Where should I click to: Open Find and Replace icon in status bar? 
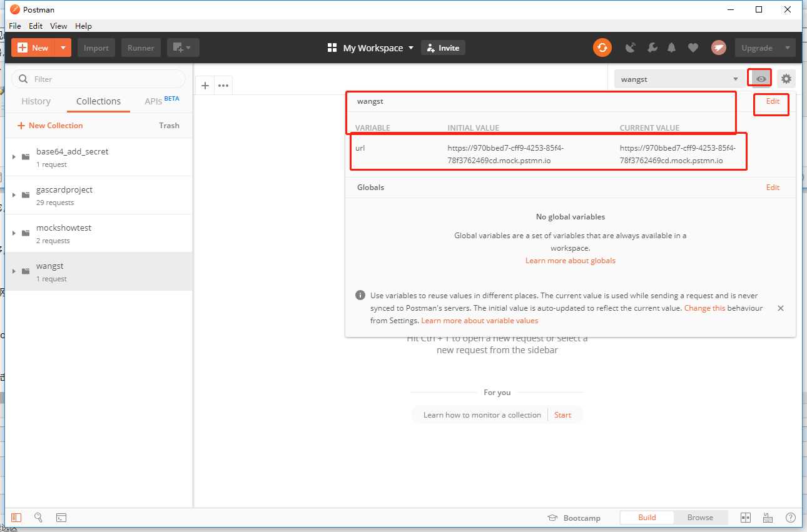(x=38, y=518)
